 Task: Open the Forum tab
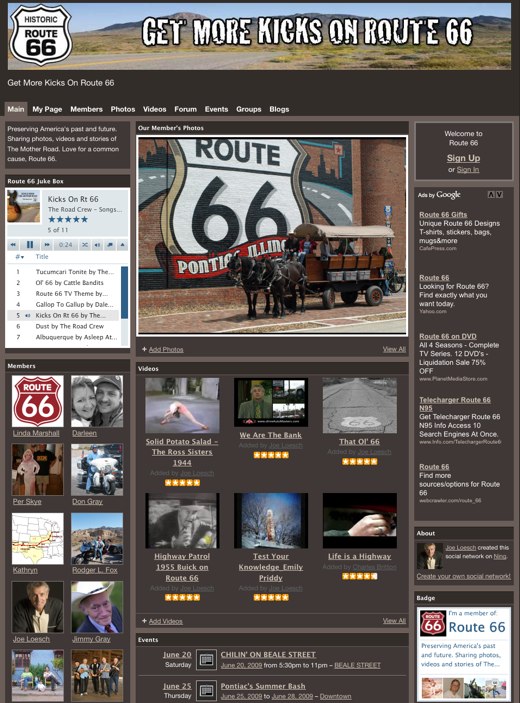186,109
